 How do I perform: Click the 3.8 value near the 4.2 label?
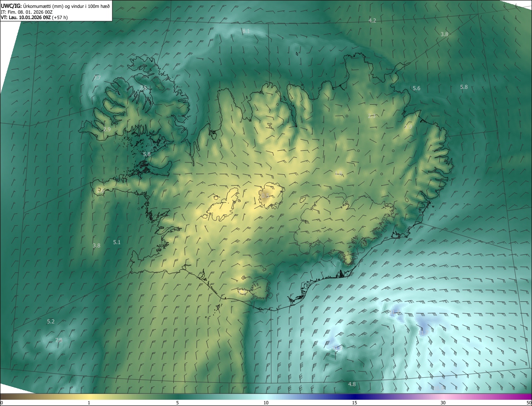click(x=444, y=34)
